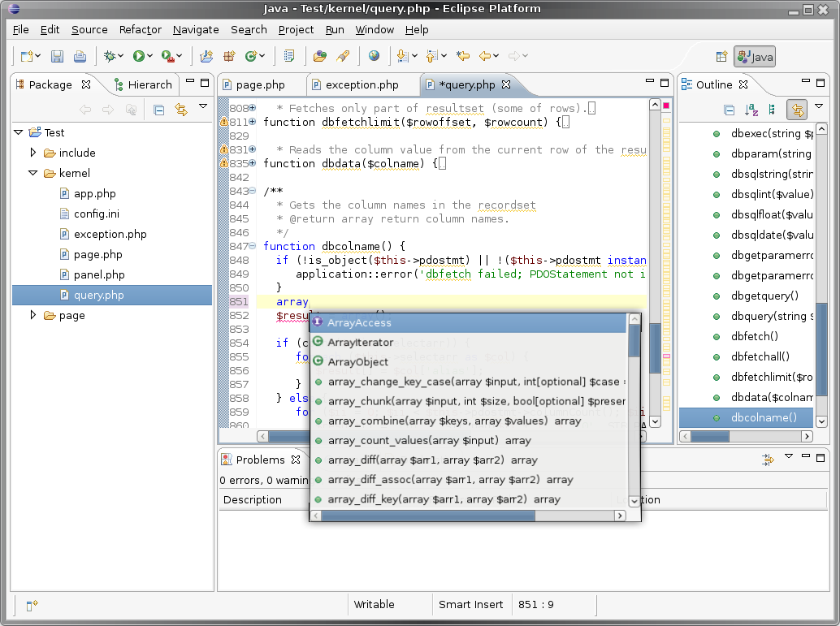Open the Outline view menu triangle
Image resolution: width=840 pixels, height=626 pixels.
pyautogui.click(x=819, y=106)
